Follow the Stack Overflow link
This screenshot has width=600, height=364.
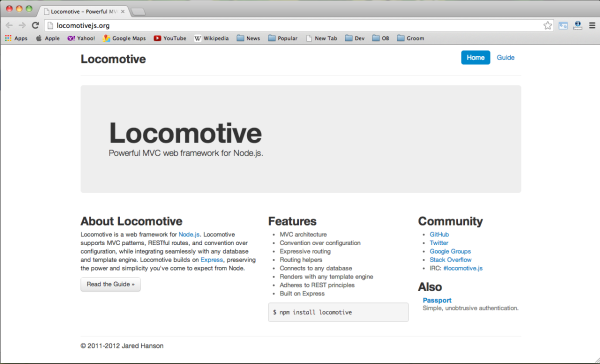pyautogui.click(x=450, y=260)
